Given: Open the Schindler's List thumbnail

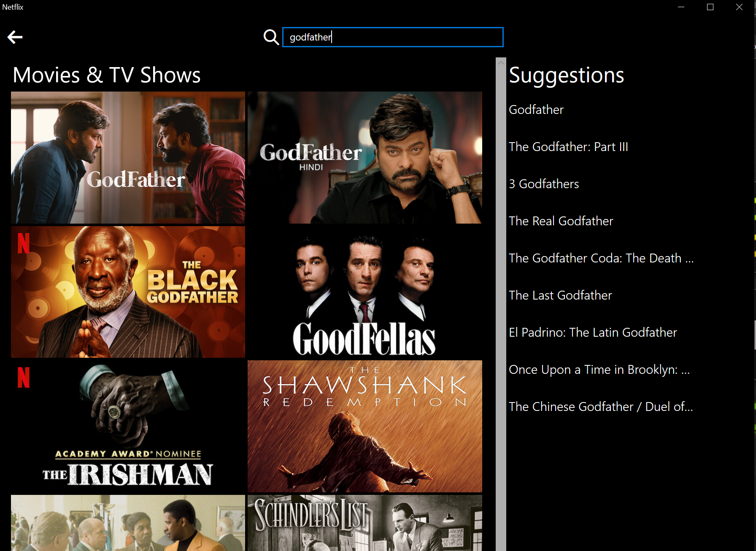Looking at the screenshot, I should tap(365, 523).
